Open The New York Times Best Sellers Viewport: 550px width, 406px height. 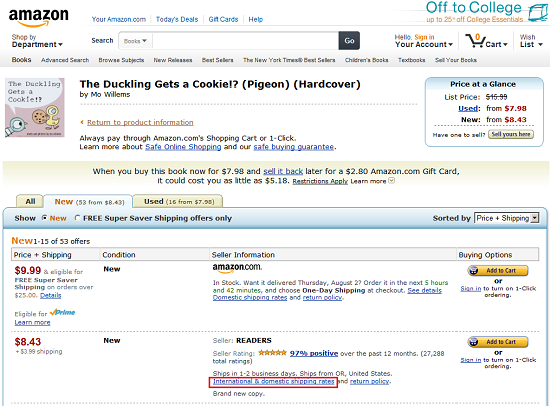289,60
